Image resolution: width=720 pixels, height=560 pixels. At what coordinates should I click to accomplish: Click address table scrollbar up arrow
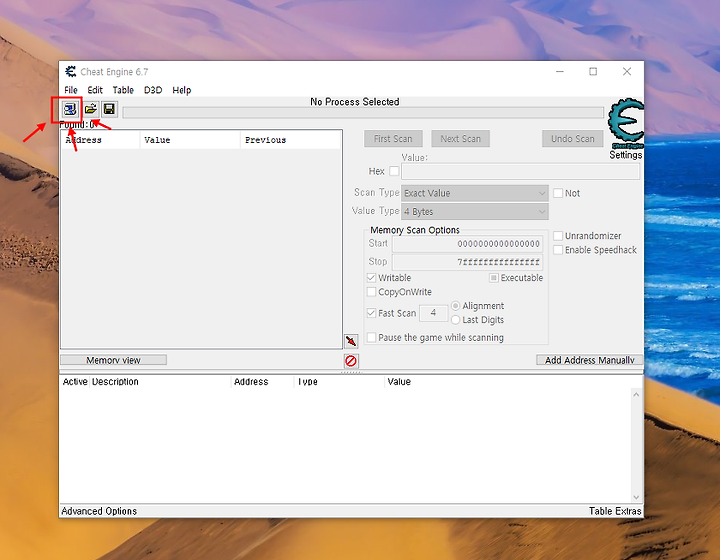(636, 394)
